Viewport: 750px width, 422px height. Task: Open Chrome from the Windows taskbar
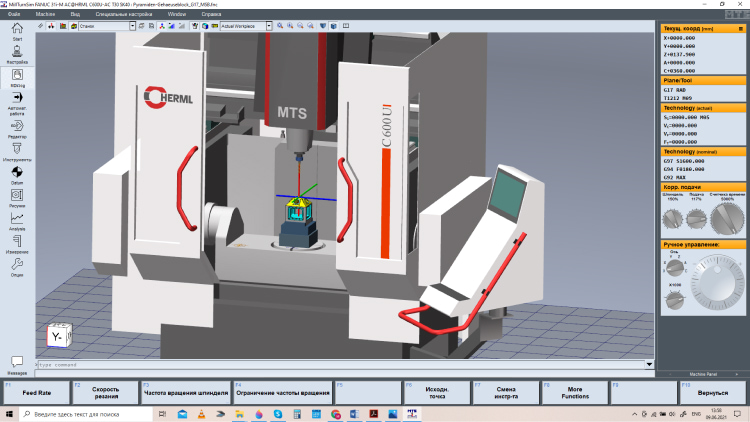335,414
